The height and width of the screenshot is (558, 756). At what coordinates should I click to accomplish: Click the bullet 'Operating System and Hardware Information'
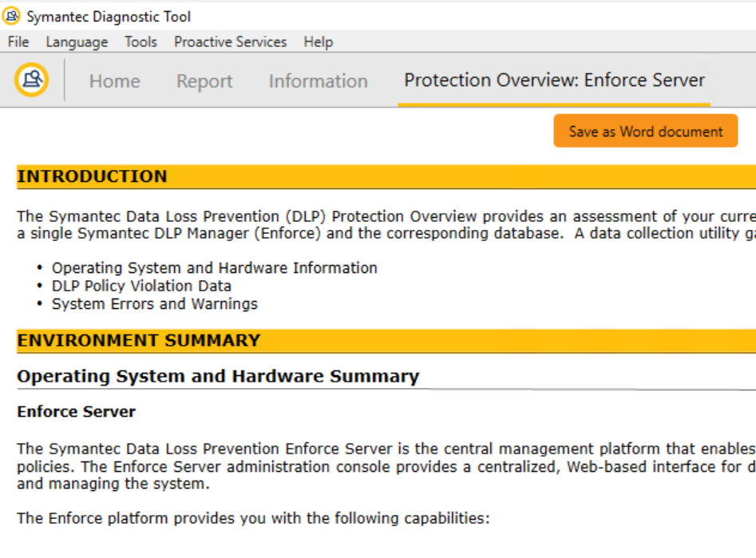point(215,267)
